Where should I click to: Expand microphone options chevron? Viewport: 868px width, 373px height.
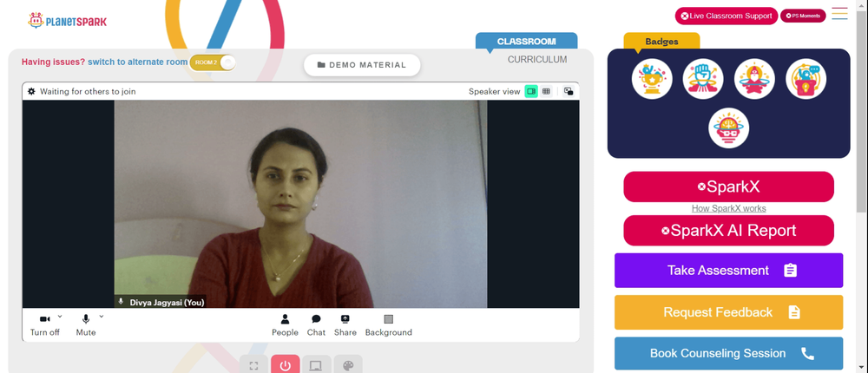click(102, 317)
